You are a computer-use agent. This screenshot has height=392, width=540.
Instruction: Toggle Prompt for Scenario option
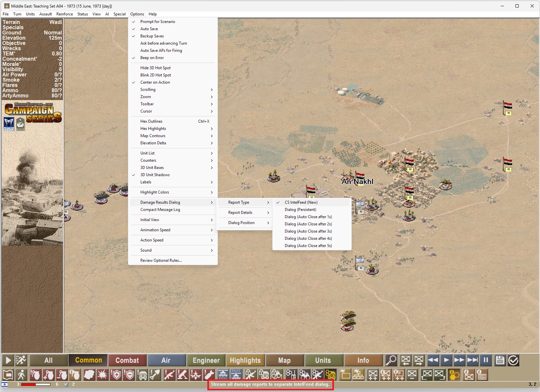tap(173, 22)
